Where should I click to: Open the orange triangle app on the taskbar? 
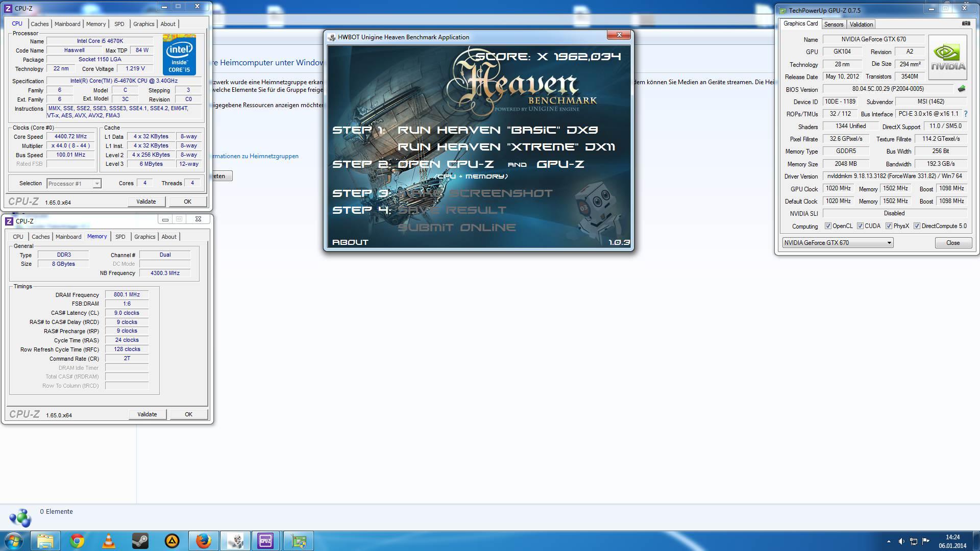(172, 541)
